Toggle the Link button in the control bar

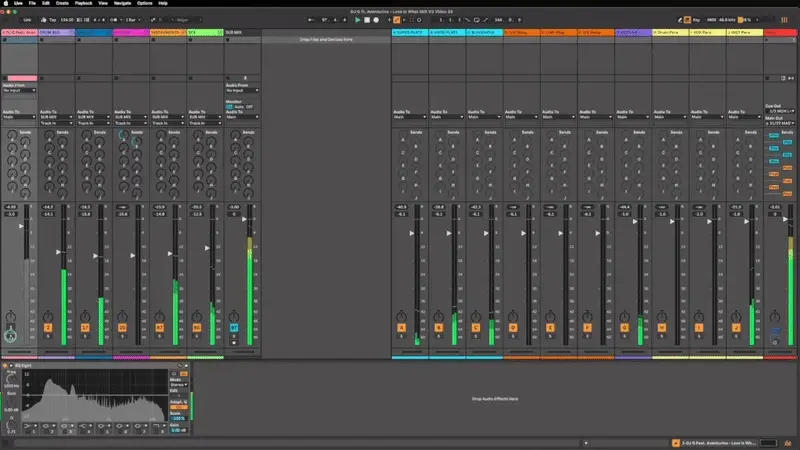click(27, 20)
